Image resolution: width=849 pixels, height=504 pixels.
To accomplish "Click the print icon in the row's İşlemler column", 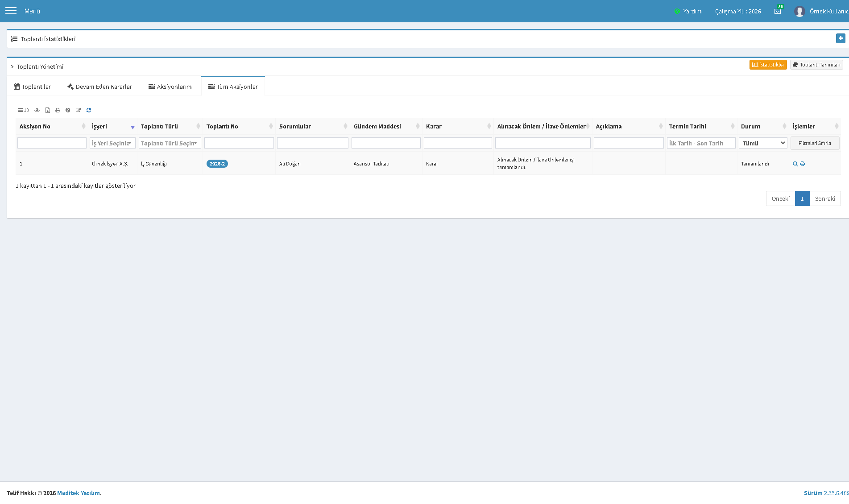I will 802,164.
